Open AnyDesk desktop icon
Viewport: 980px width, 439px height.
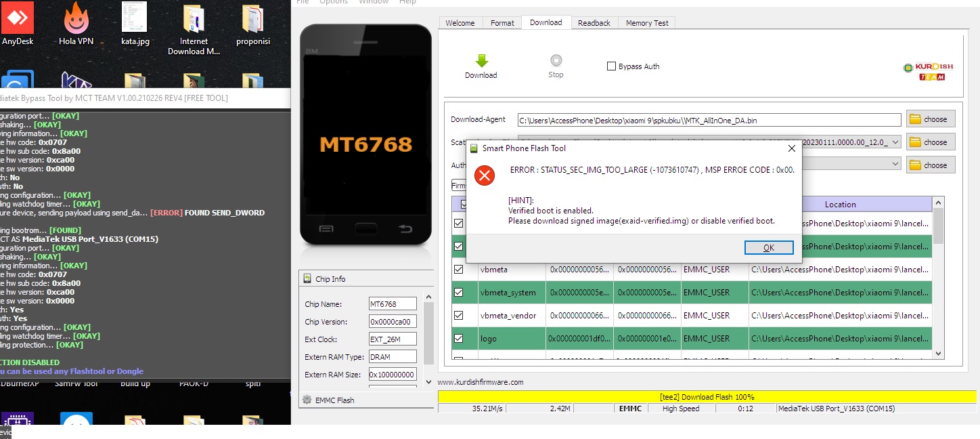click(18, 18)
